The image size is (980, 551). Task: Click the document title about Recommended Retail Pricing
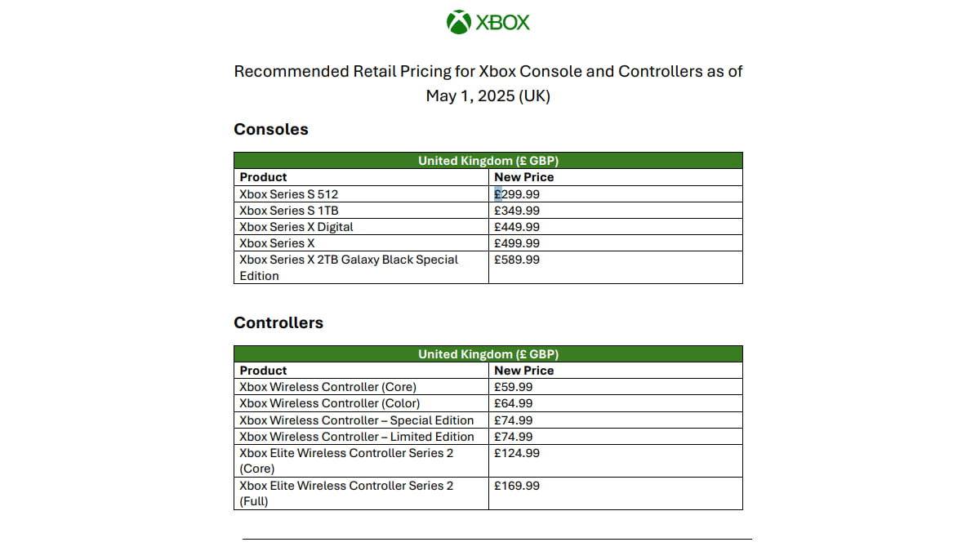pos(488,83)
